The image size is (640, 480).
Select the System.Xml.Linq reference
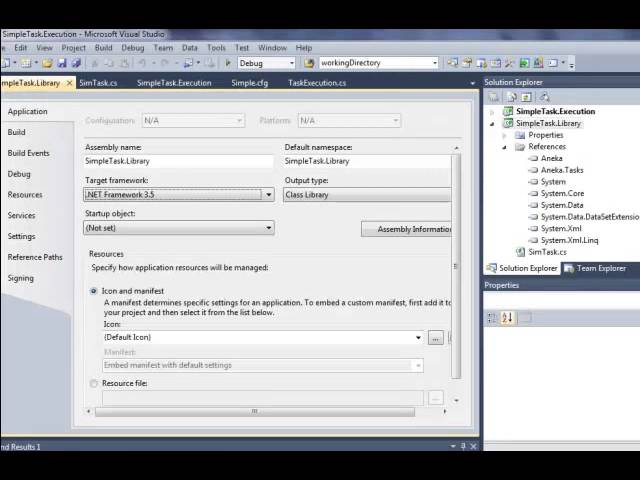pos(569,240)
